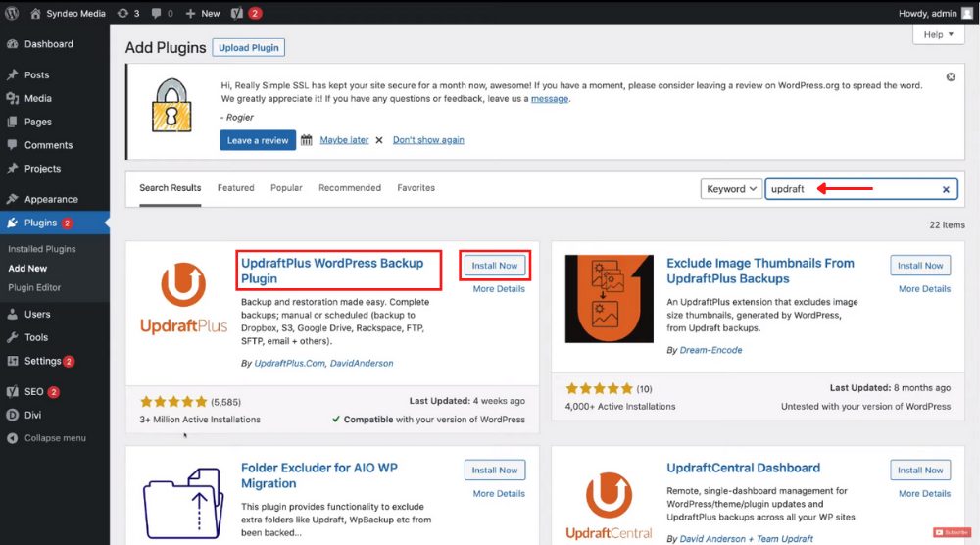The width and height of the screenshot is (980, 545).
Task: Click the calendar icon beside Maybe later
Action: coord(306,140)
